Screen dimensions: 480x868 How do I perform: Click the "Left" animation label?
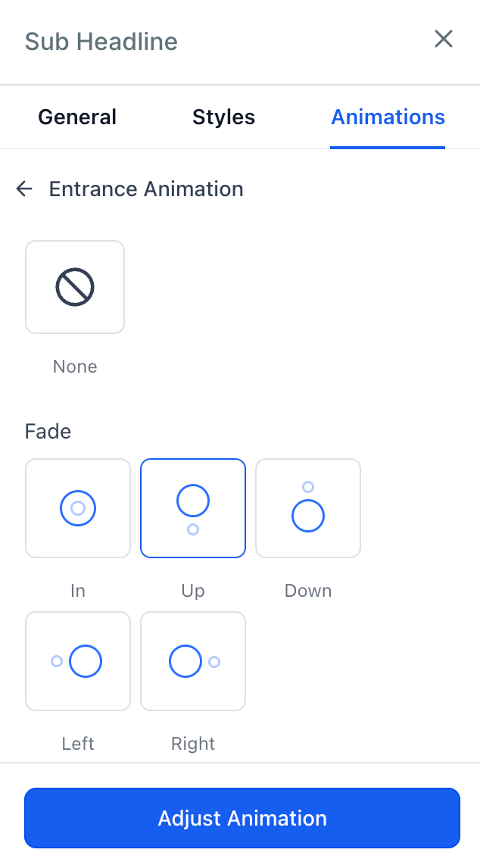click(x=78, y=744)
